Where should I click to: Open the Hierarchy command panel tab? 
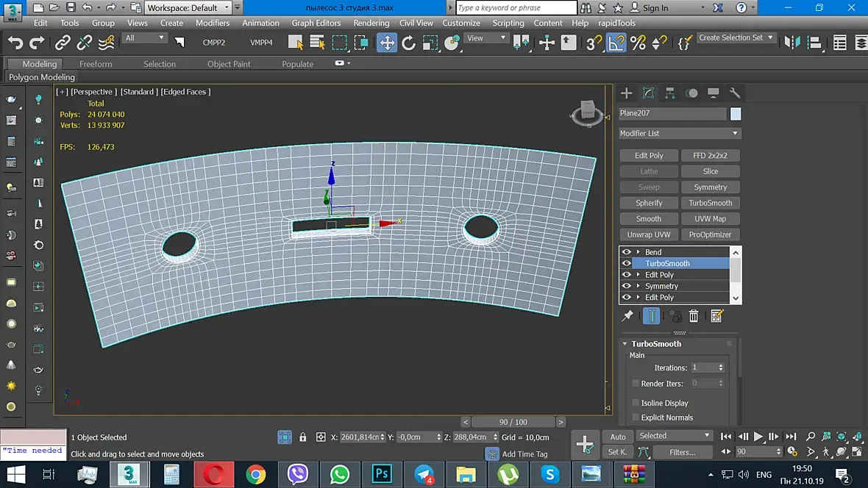click(x=670, y=93)
